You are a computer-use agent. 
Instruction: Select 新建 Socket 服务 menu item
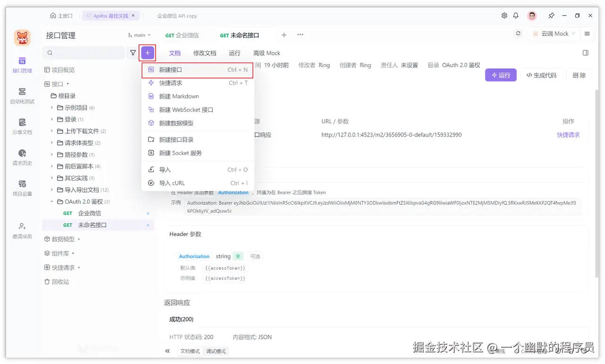click(x=198, y=153)
